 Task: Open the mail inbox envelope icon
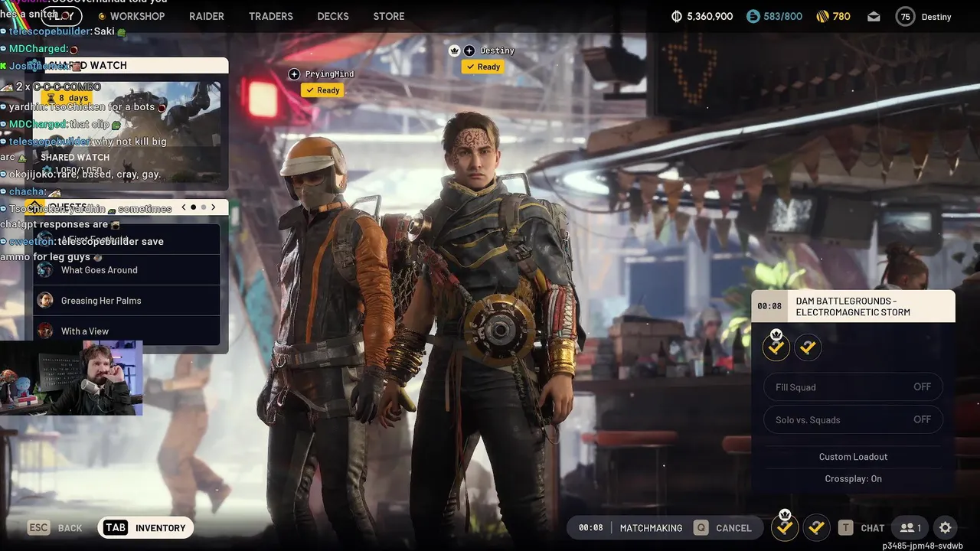click(874, 16)
